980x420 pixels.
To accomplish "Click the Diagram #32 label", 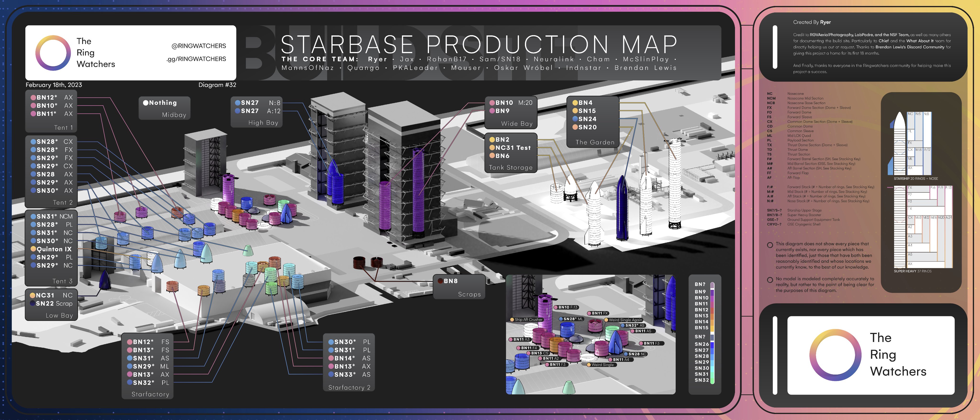I will (217, 85).
